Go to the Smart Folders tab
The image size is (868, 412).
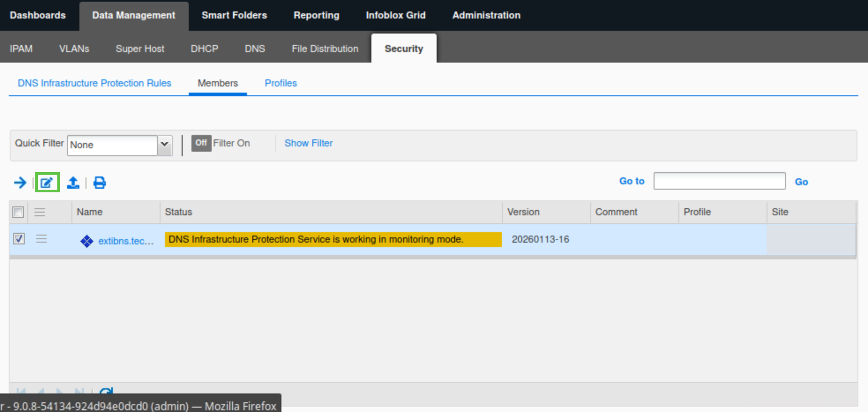click(234, 15)
